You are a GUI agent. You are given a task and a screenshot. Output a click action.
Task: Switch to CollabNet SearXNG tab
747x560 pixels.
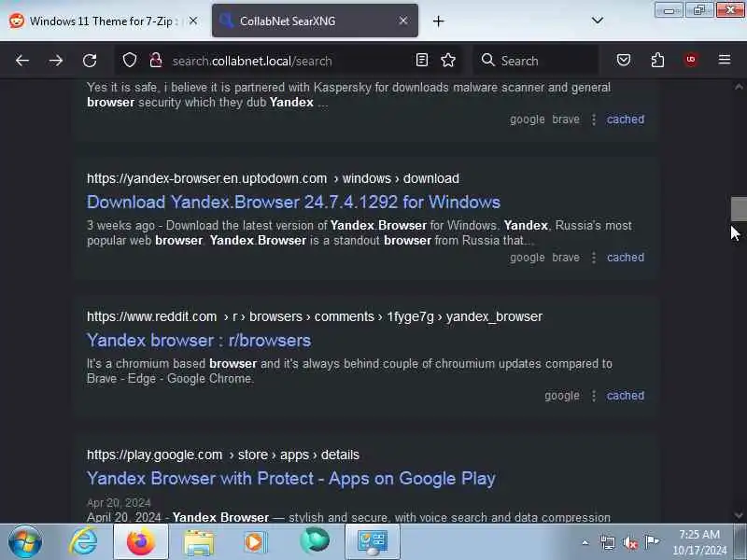tap(315, 21)
